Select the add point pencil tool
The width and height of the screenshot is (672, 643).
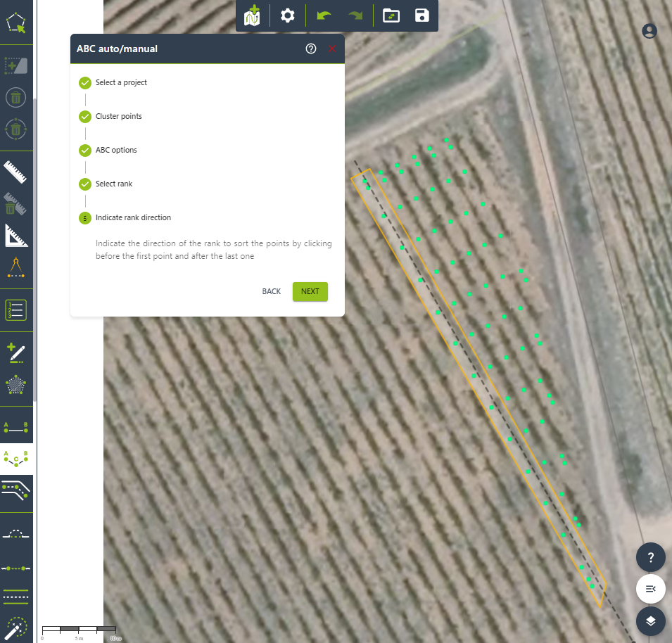[x=15, y=352]
